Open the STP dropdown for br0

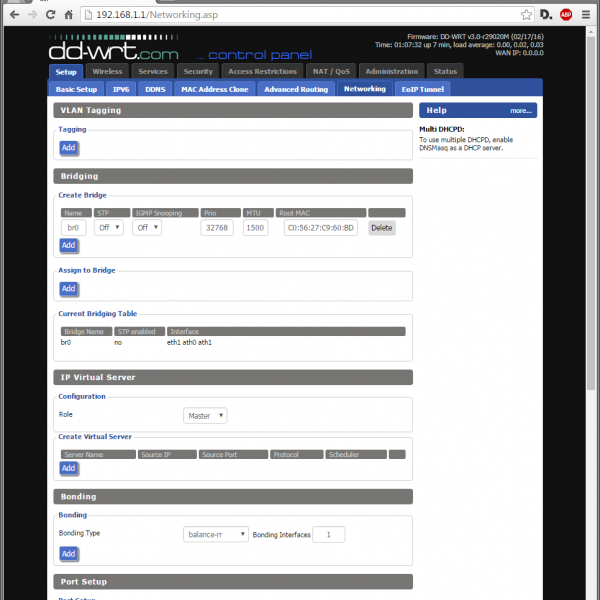coord(109,228)
